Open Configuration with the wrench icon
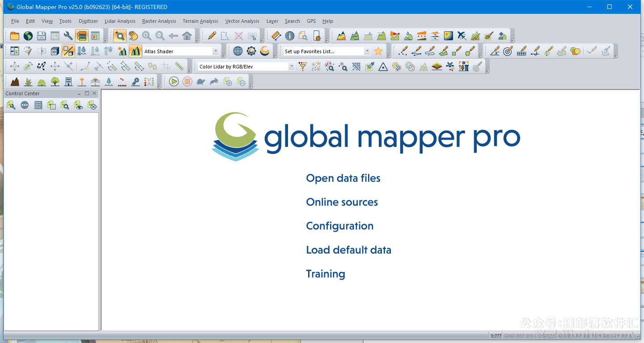This screenshot has width=644, height=343. point(68,36)
